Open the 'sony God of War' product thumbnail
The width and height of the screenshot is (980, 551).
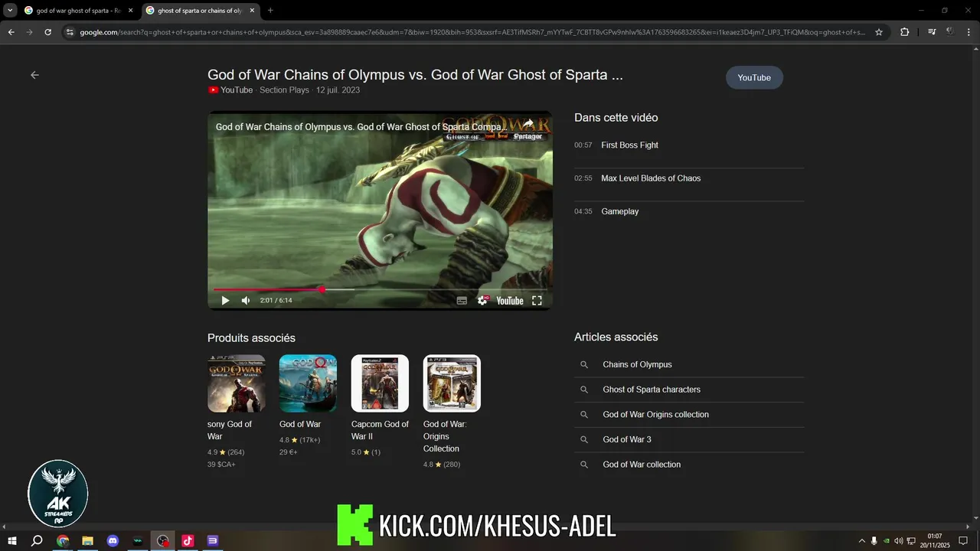coord(237,383)
